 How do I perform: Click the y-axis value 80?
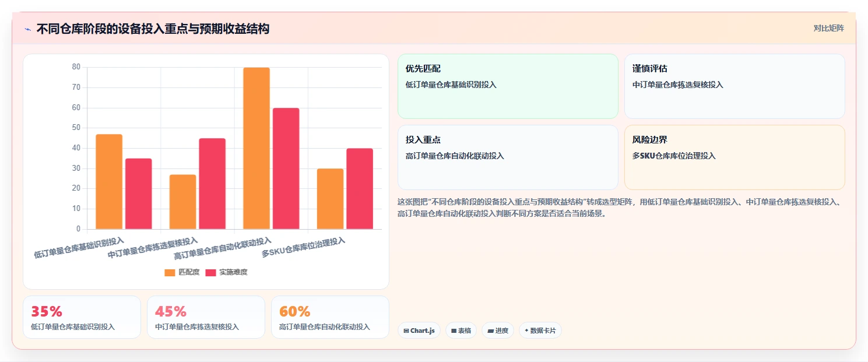[x=76, y=67]
